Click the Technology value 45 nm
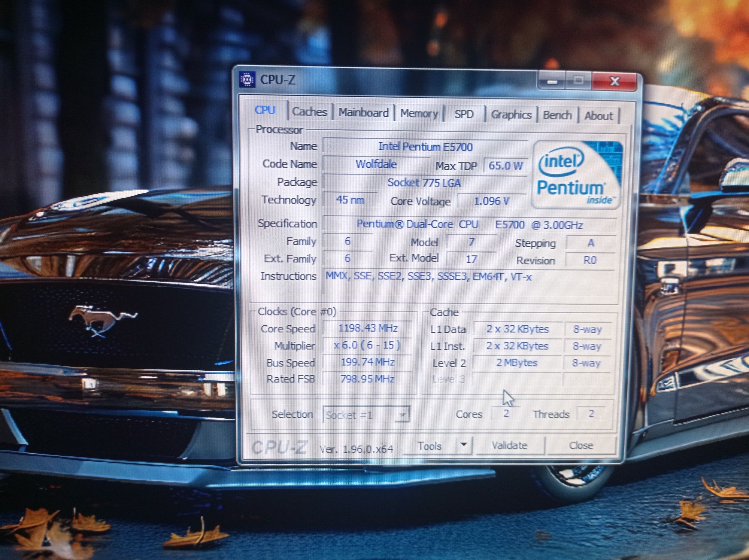 [x=350, y=200]
